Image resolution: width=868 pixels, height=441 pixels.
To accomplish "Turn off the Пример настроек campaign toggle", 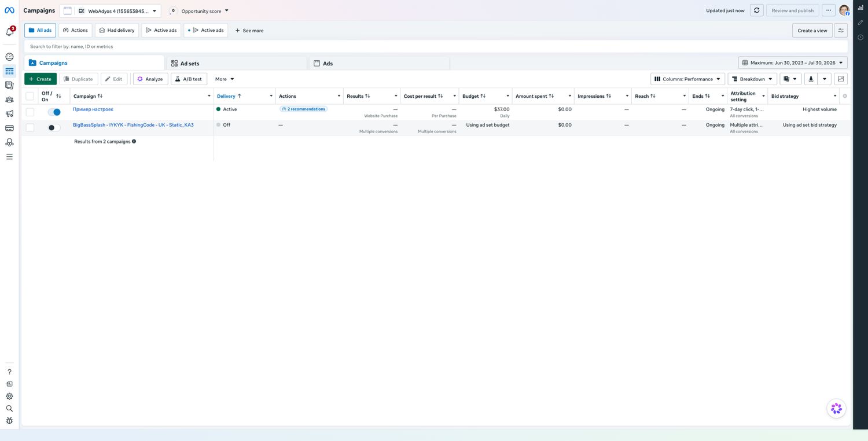I will click(54, 112).
